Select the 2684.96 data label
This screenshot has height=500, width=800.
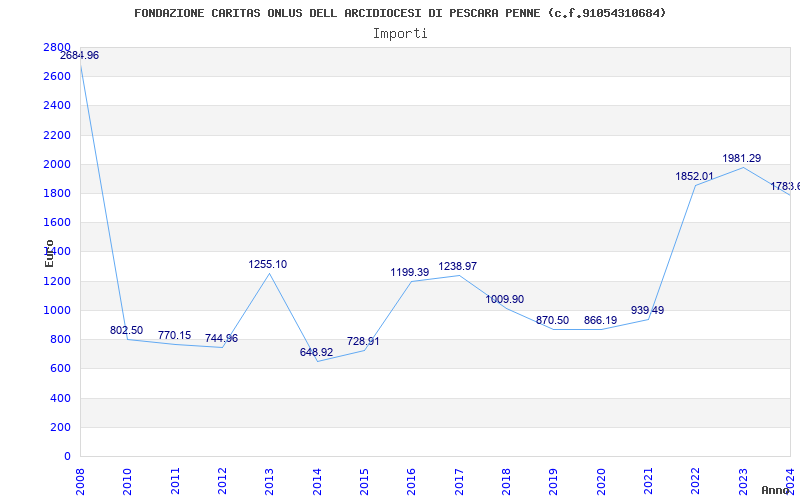pos(80,56)
